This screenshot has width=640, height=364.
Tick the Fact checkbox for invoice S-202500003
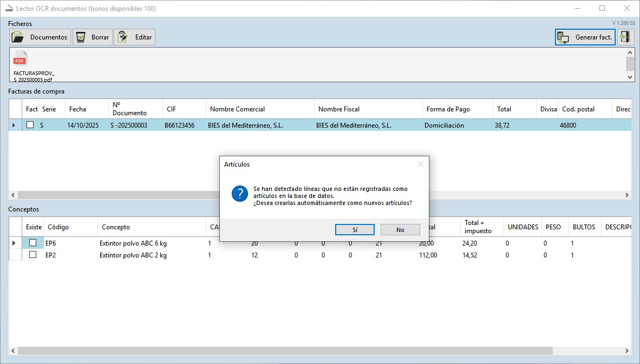pyautogui.click(x=30, y=125)
